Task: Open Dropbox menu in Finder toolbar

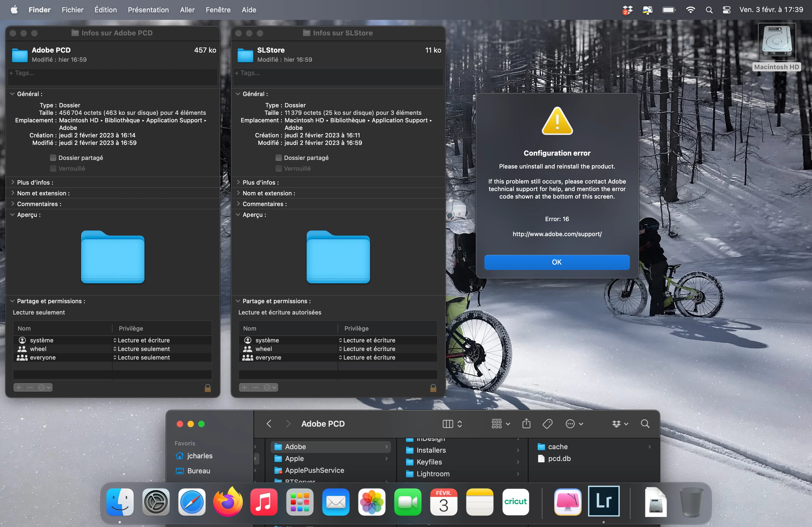Action: pos(619,424)
